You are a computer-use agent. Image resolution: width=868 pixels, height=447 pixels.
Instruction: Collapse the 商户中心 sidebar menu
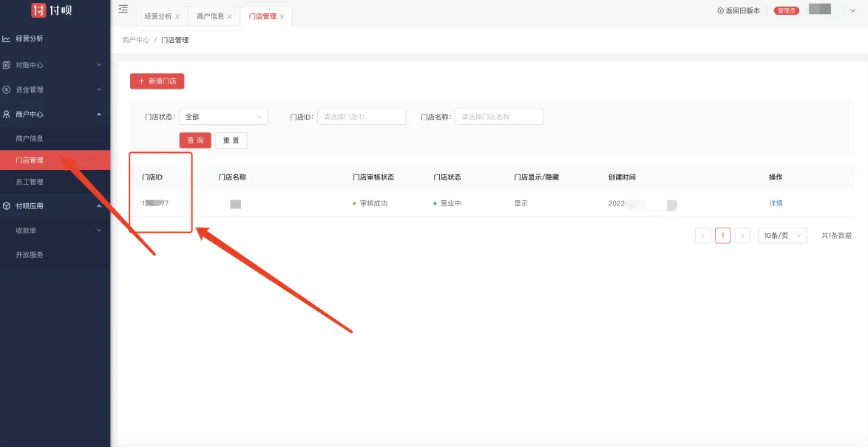point(52,115)
